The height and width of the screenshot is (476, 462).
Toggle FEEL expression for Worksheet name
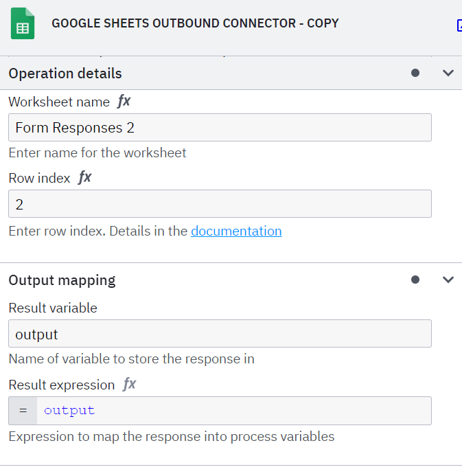pyautogui.click(x=124, y=102)
